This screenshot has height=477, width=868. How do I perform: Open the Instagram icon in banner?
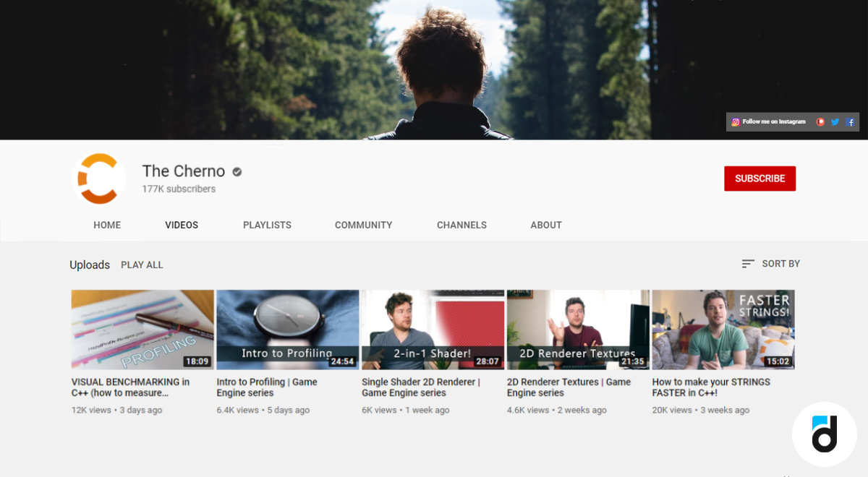point(736,122)
